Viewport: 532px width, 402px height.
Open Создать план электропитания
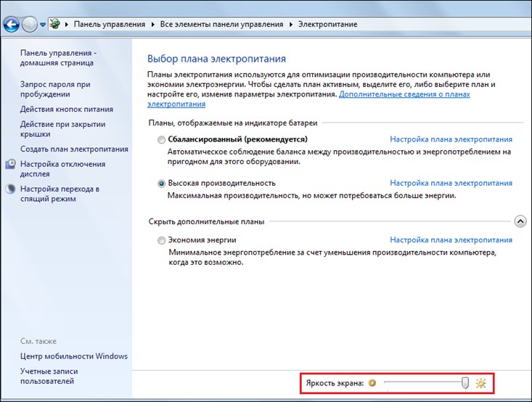pos(74,149)
